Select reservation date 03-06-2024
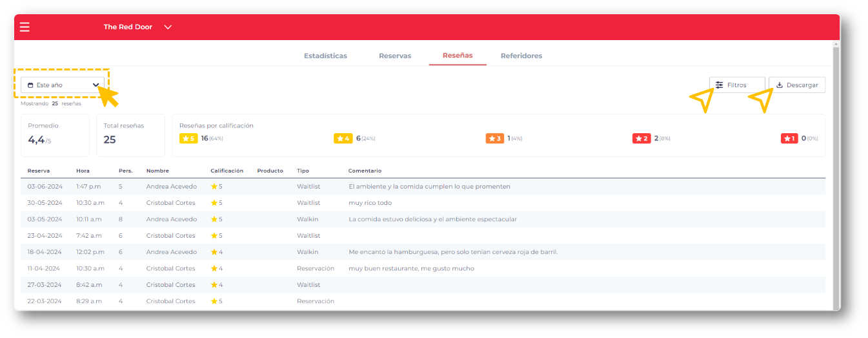 [45, 186]
